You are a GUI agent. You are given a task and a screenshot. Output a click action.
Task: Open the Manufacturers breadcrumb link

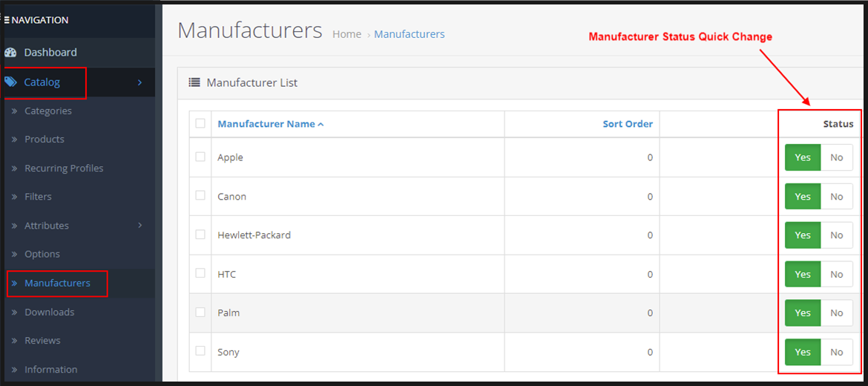pos(410,34)
